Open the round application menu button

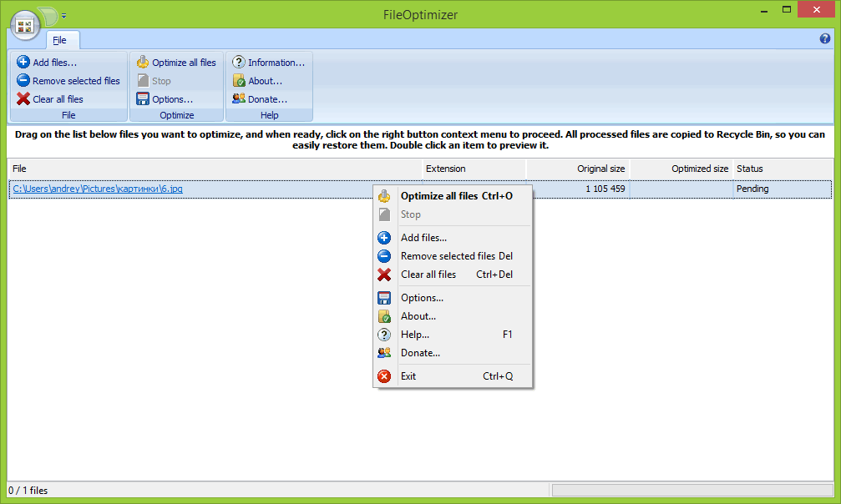tap(25, 26)
